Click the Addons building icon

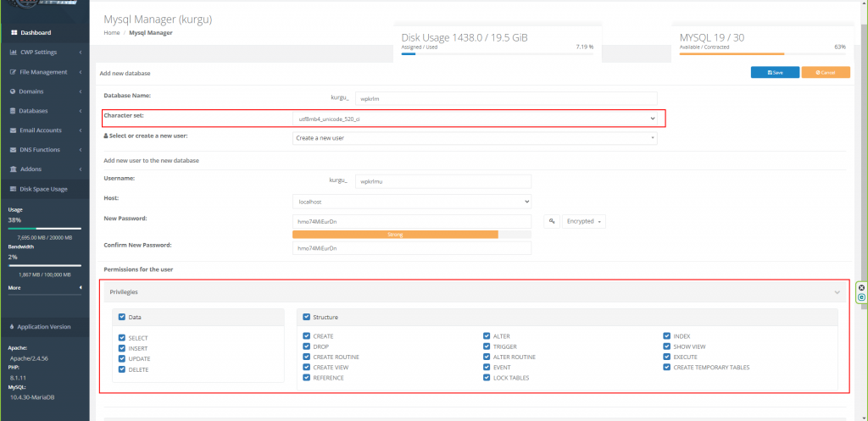pos(14,169)
